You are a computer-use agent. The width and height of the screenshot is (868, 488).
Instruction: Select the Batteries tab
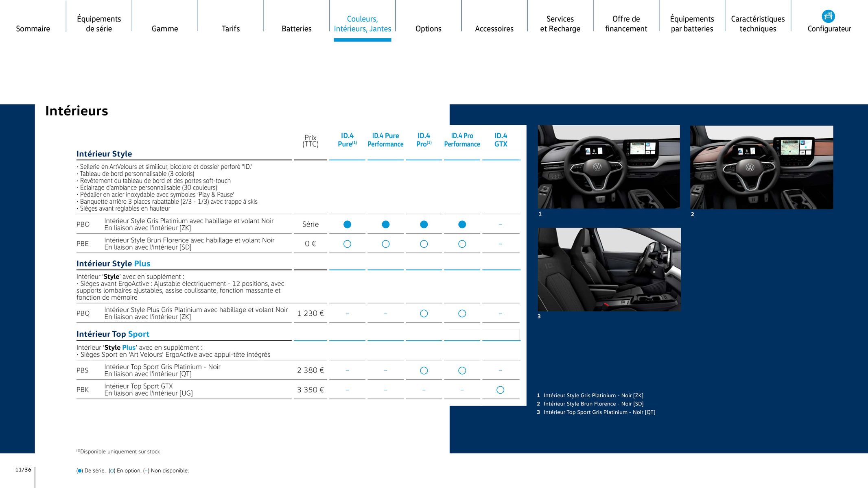tap(297, 28)
